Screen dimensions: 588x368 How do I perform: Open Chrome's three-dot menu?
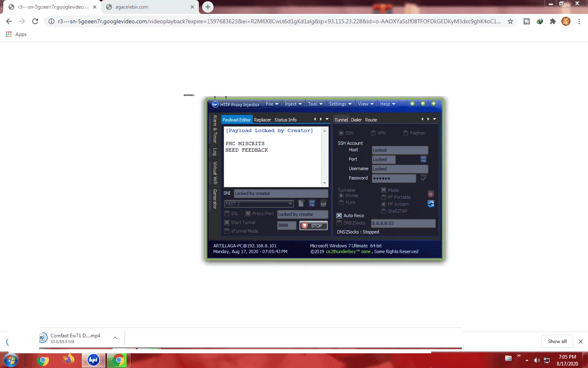[579, 21]
